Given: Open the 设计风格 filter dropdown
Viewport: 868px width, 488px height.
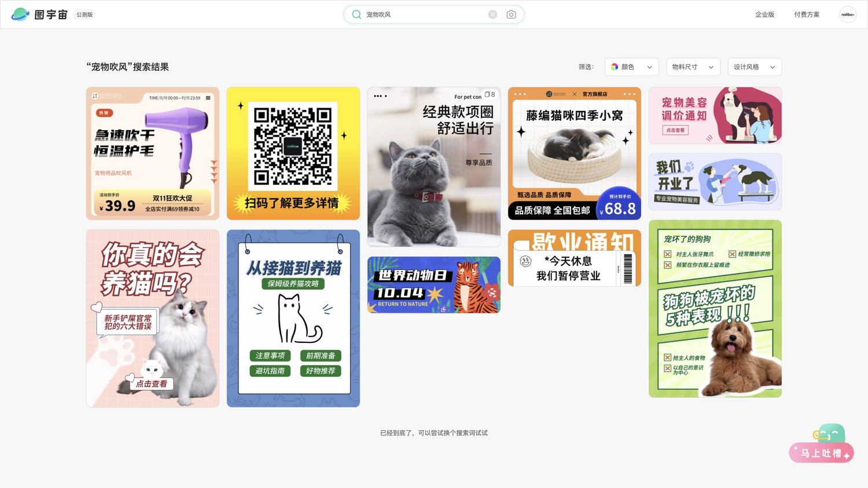Looking at the screenshot, I should coord(755,67).
